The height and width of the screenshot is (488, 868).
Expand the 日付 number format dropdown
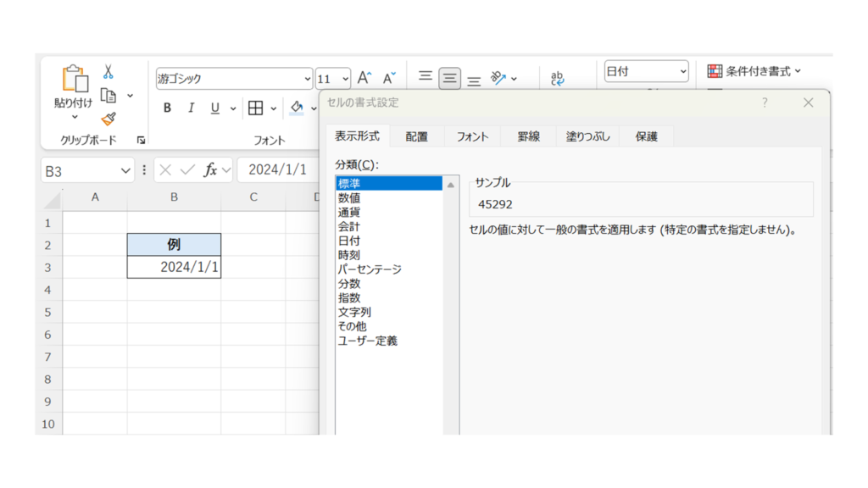point(683,72)
